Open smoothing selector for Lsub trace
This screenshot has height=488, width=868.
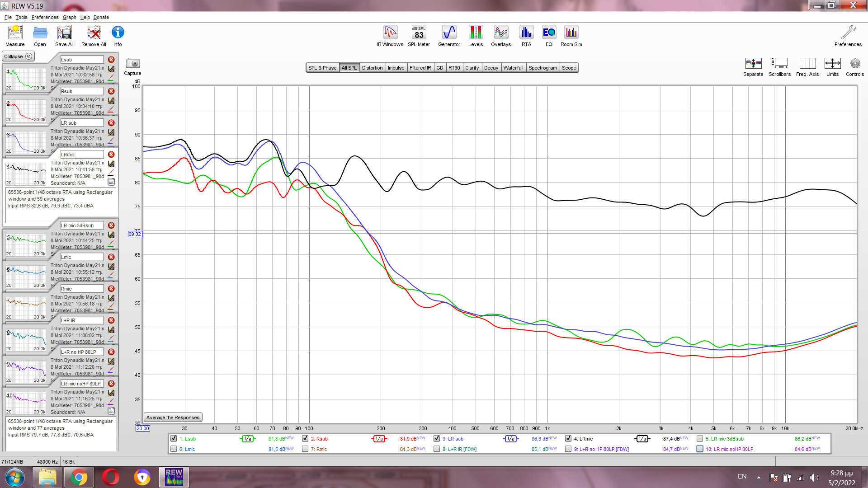point(248,439)
